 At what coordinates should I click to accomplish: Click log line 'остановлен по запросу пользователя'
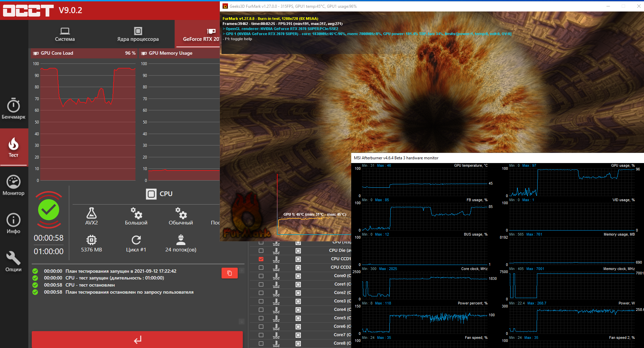click(129, 292)
